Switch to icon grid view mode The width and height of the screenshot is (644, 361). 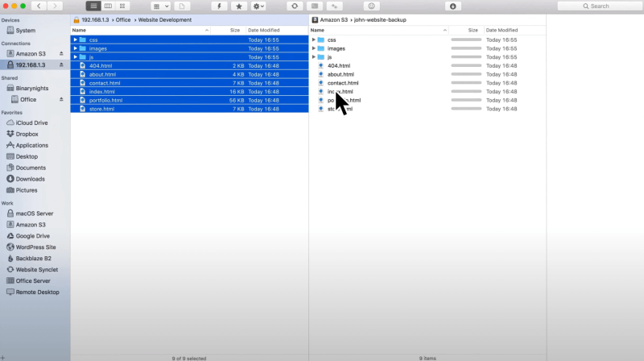(123, 6)
